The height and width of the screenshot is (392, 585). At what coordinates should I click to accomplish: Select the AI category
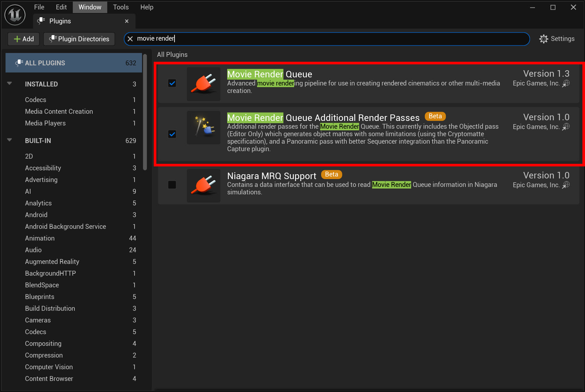click(x=74, y=191)
